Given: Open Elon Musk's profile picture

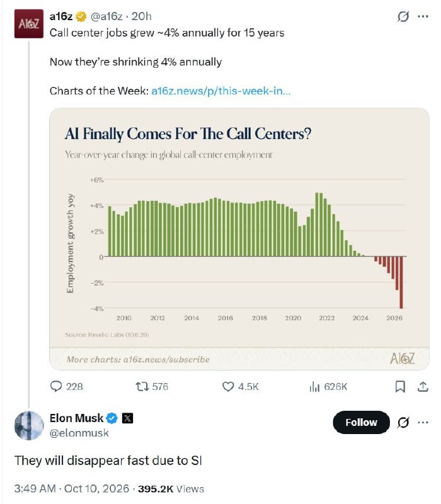Looking at the screenshot, I should point(29,425).
